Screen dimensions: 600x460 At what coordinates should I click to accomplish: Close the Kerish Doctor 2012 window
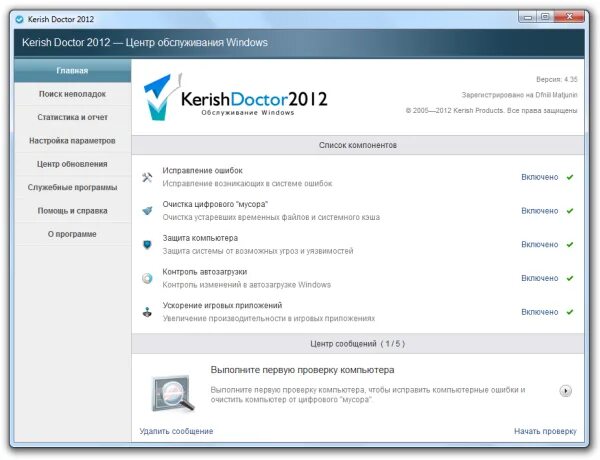[569, 17]
